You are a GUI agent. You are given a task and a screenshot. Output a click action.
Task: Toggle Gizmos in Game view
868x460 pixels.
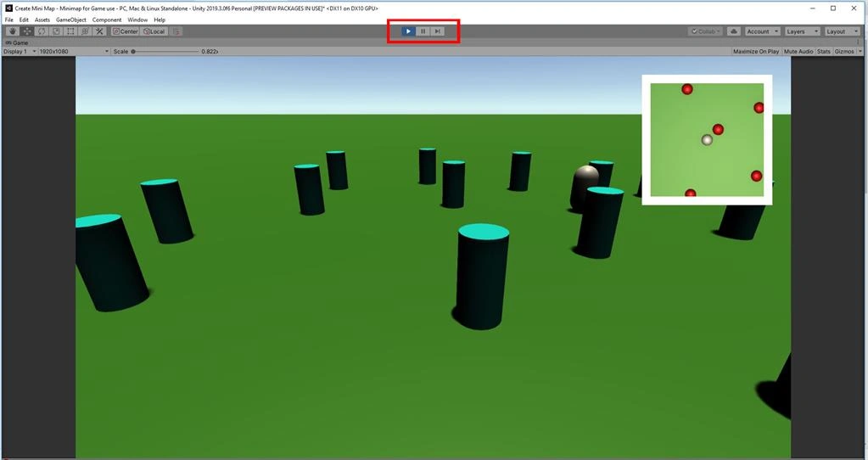point(844,52)
